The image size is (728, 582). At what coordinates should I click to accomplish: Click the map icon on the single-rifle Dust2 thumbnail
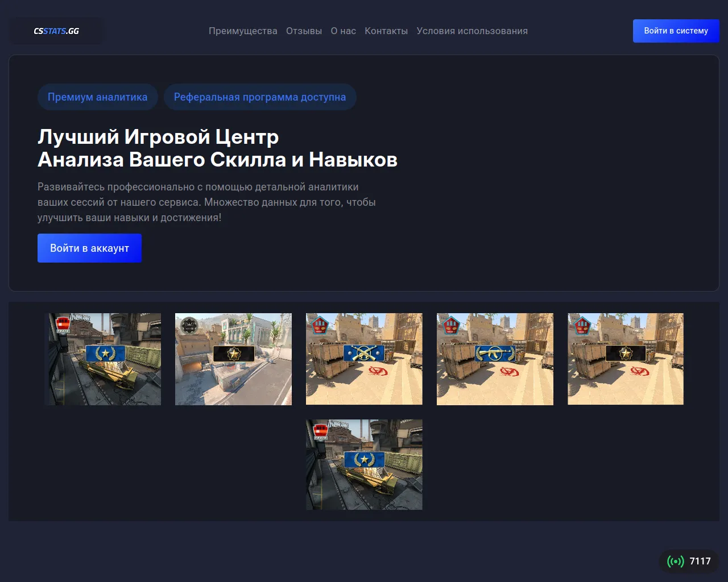[451, 325]
